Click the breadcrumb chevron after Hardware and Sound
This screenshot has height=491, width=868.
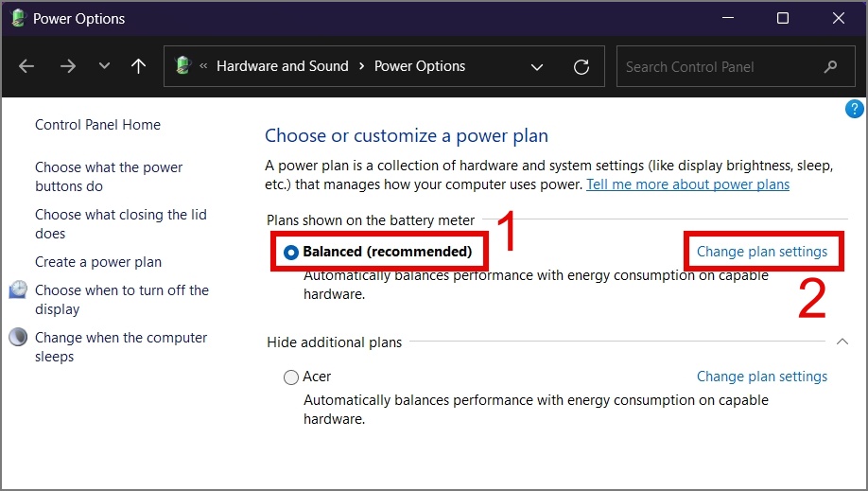tap(361, 66)
